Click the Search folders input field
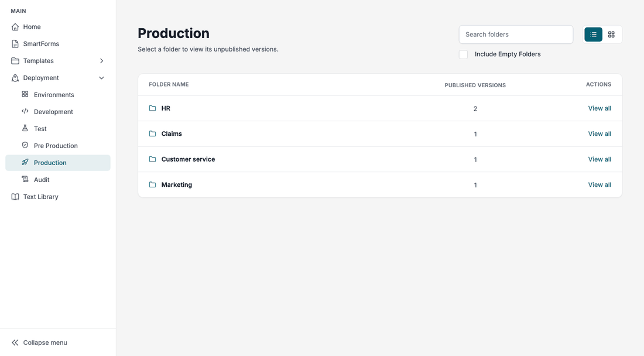 [x=516, y=35]
